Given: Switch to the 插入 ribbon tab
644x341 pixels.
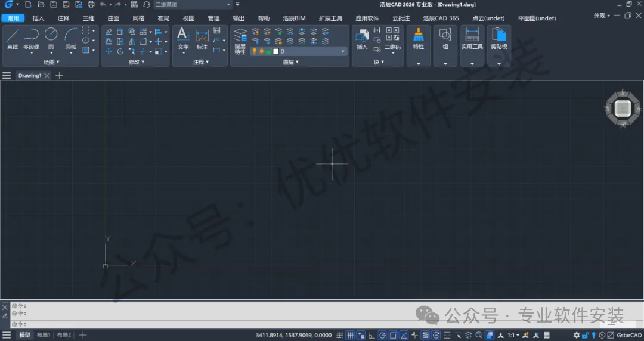Looking at the screenshot, I should [38, 18].
